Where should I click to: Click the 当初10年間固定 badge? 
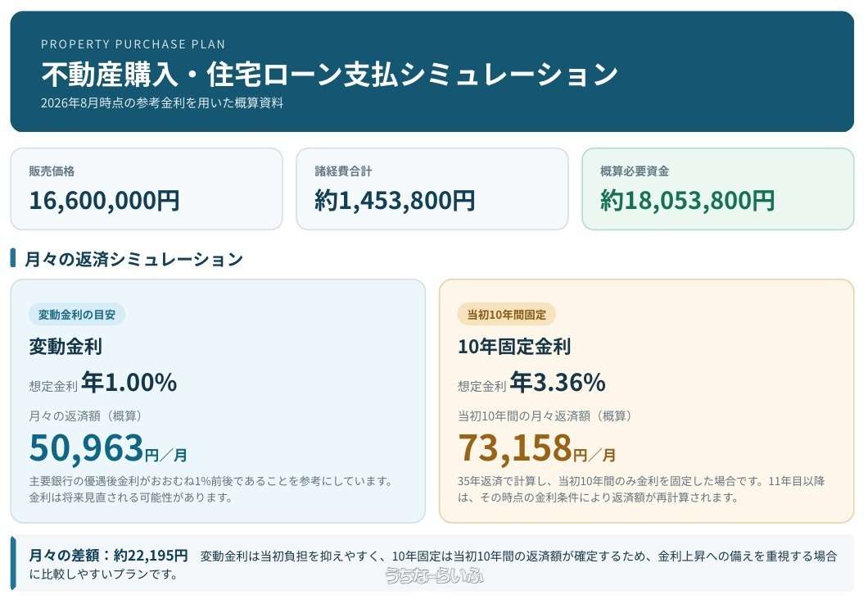(x=507, y=315)
